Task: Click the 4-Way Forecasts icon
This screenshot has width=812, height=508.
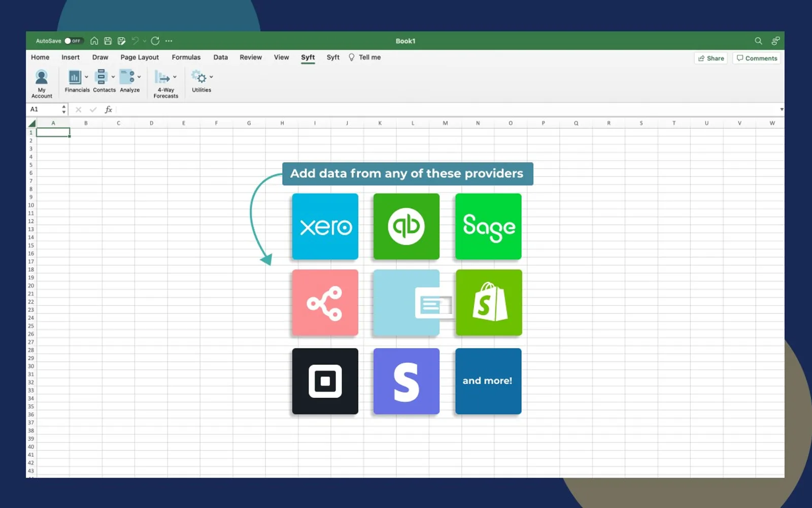Action: (x=162, y=77)
